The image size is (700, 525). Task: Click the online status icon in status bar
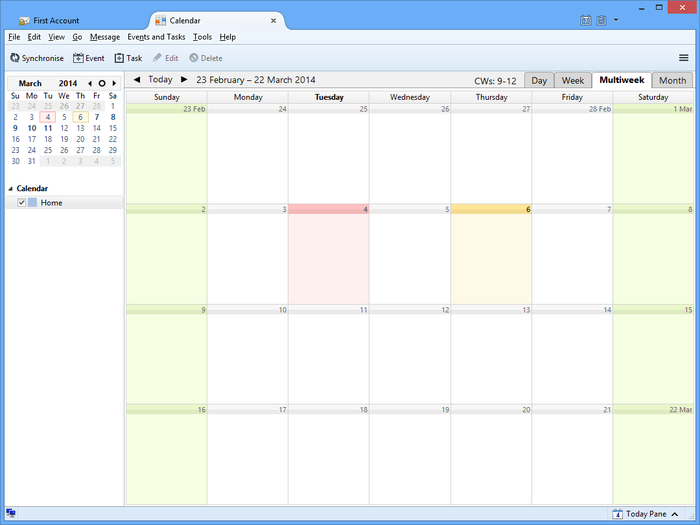click(x=11, y=513)
